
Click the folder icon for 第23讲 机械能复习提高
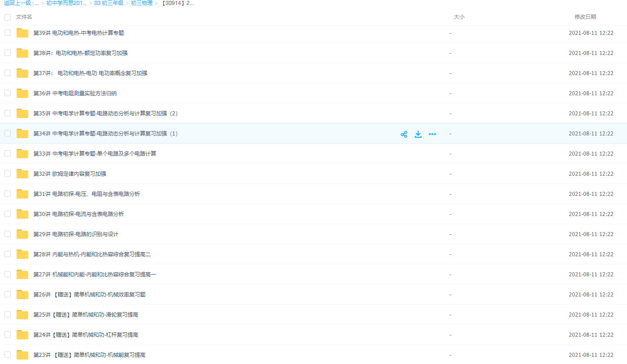(22, 355)
